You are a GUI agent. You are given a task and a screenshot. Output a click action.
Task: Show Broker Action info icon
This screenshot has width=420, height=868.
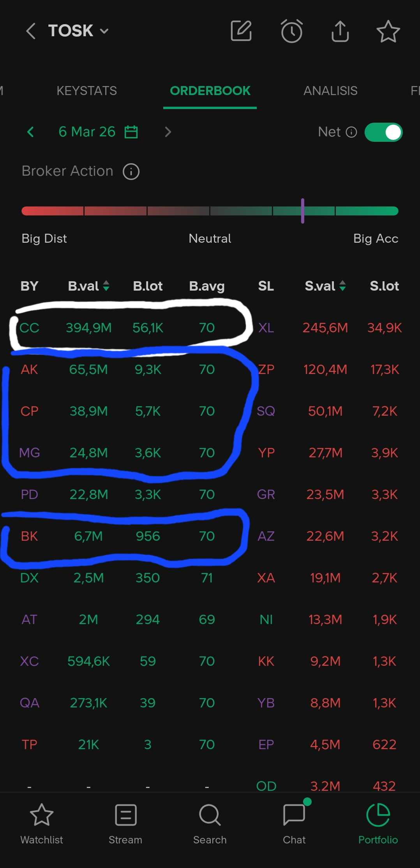point(131,171)
